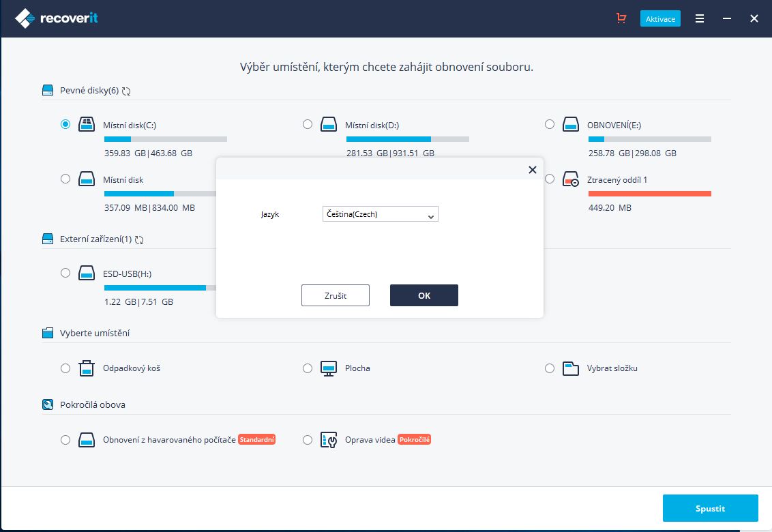Click the Ztracený oddíl 1 icon

click(571, 179)
